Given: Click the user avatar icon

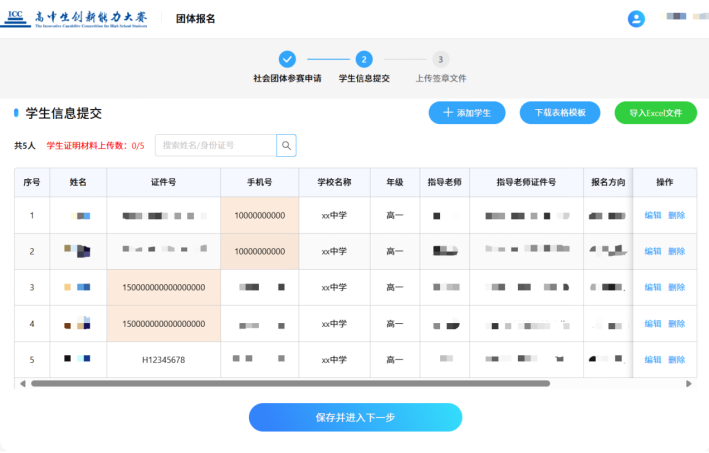Looking at the screenshot, I should pos(636,19).
